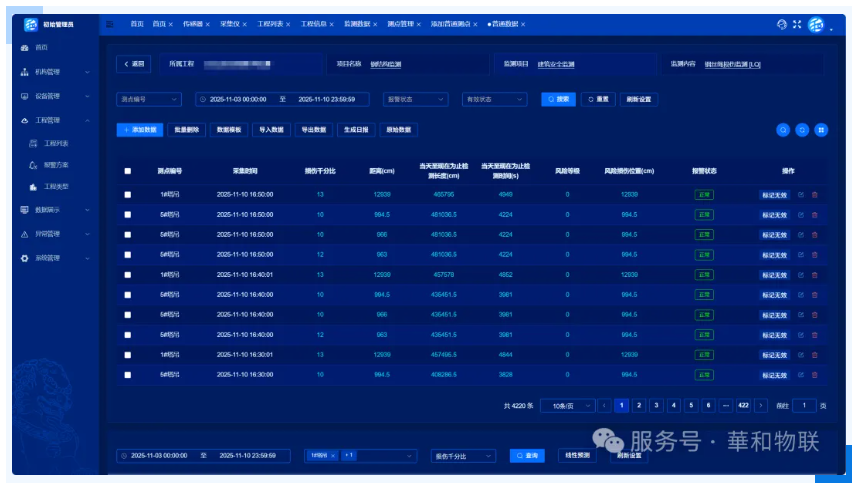
Task: Expand the 设备管理 sidebar menu
Action: click(x=55, y=97)
